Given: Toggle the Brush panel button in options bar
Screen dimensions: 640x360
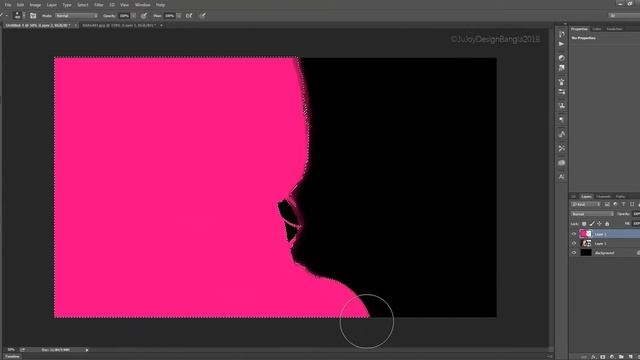Looking at the screenshot, I should tap(33, 16).
